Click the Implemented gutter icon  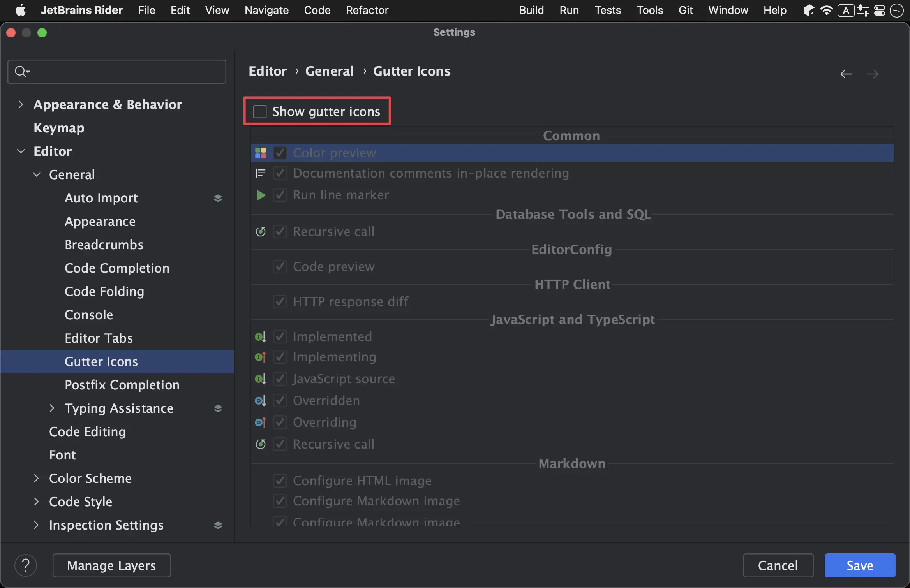(x=261, y=336)
